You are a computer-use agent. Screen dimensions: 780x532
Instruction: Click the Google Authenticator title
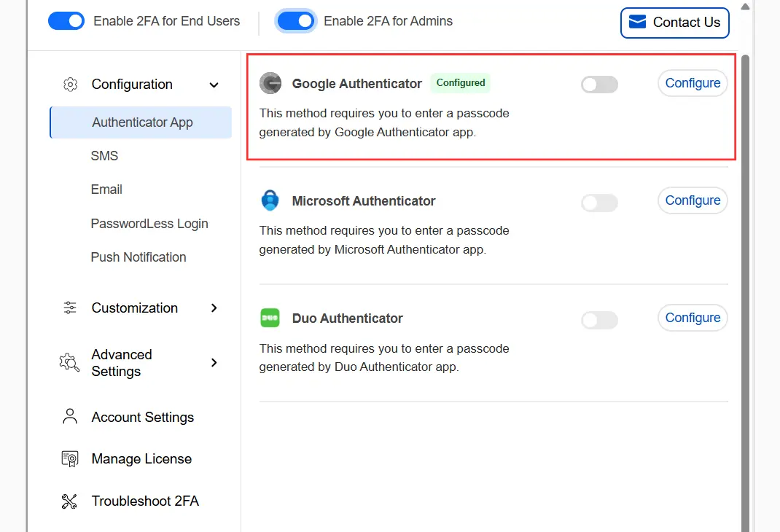click(356, 84)
